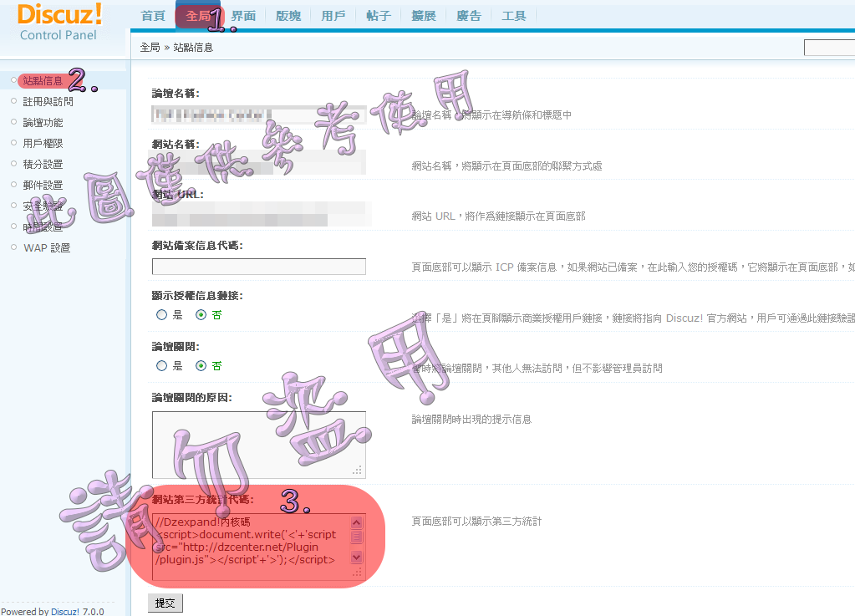The width and height of the screenshot is (855, 616).
Task: Focus the 網站備案信息代碼 input field
Action: [x=259, y=267]
